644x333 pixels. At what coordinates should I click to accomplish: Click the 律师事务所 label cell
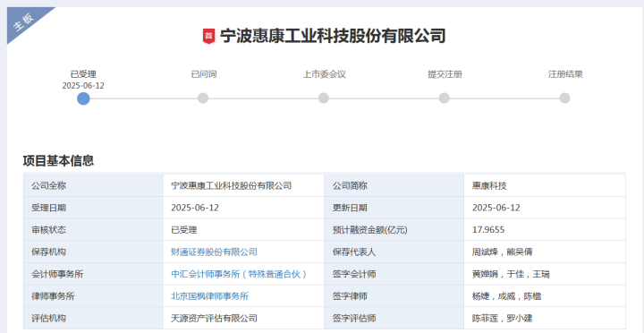pyautogui.click(x=93, y=296)
